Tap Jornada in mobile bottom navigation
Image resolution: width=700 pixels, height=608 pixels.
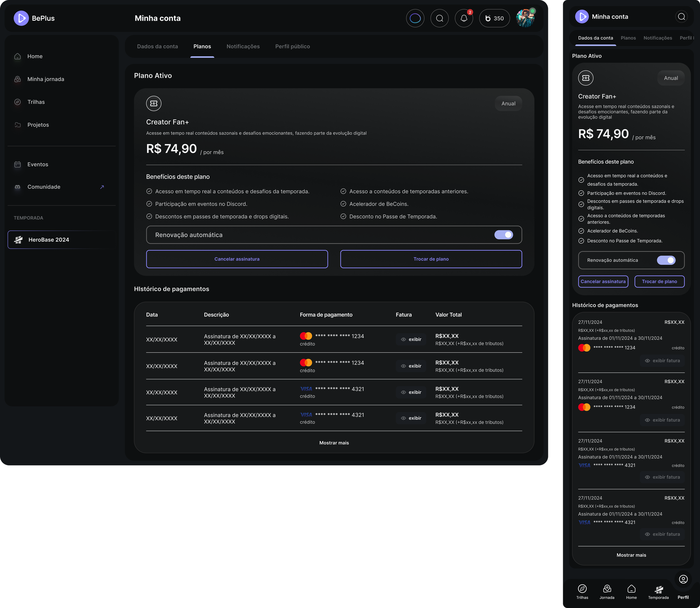(607, 592)
